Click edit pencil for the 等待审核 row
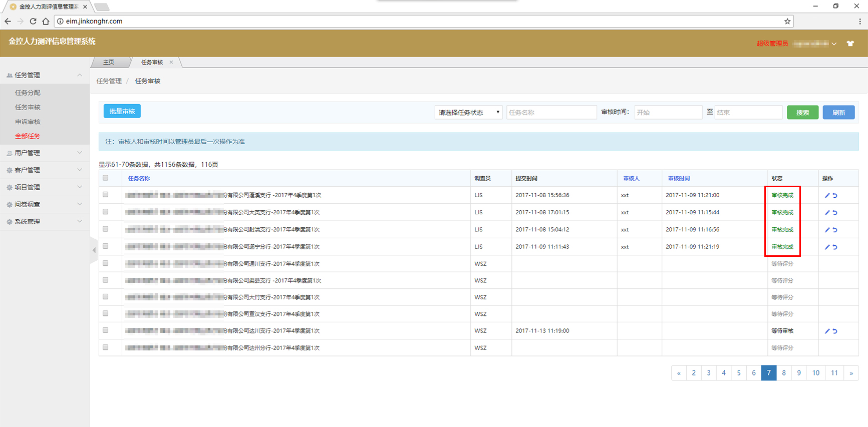The width and height of the screenshot is (868, 427). coord(827,331)
